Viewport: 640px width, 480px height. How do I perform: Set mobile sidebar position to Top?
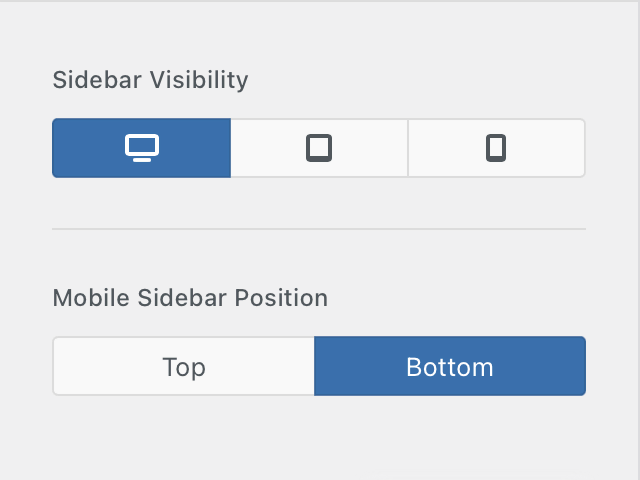pos(184,367)
